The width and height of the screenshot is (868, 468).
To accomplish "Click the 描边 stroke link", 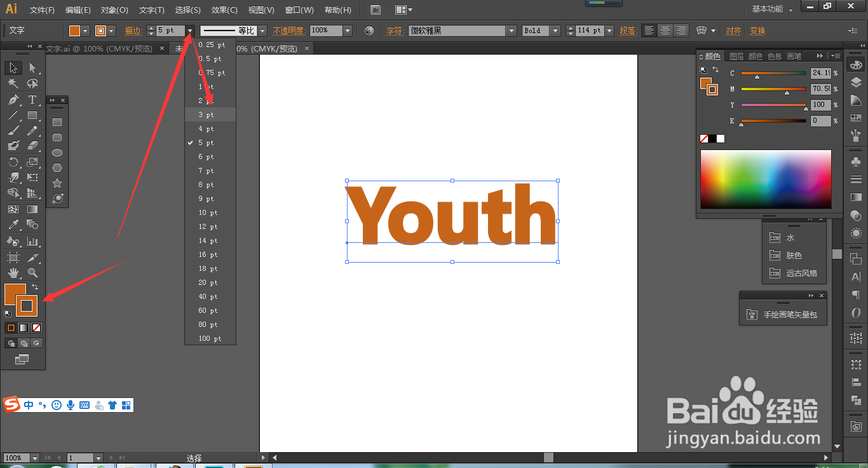I will coord(133,31).
